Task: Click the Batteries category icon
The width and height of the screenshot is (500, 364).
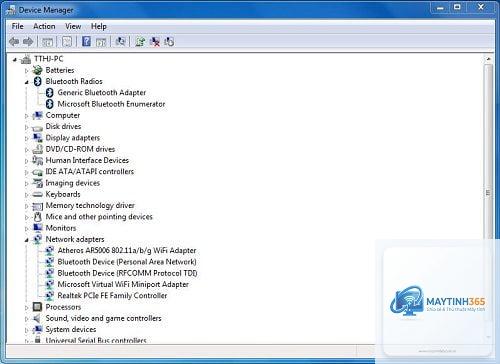Action: [38, 70]
